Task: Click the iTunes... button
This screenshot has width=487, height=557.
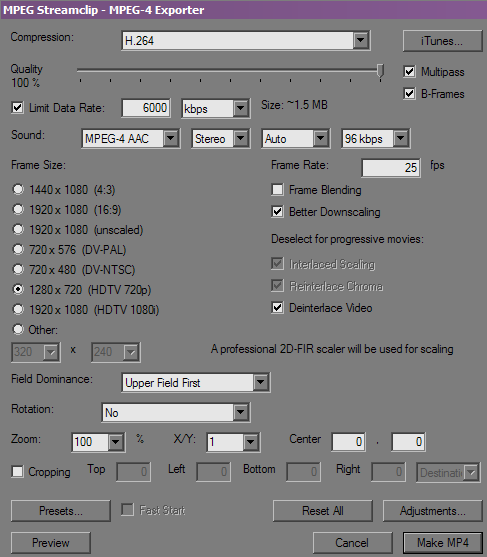Action: 442,41
